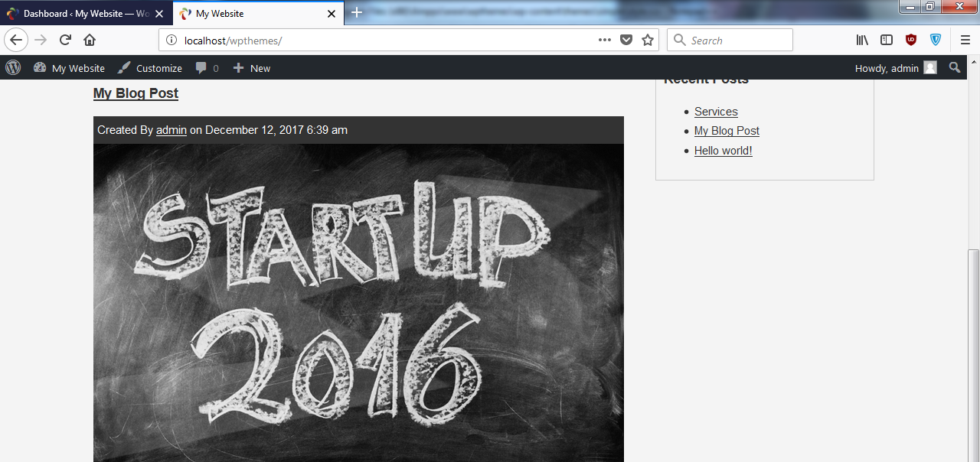Toggle the sidebars view icon
Image resolution: width=980 pixels, height=462 pixels.
pos(887,40)
